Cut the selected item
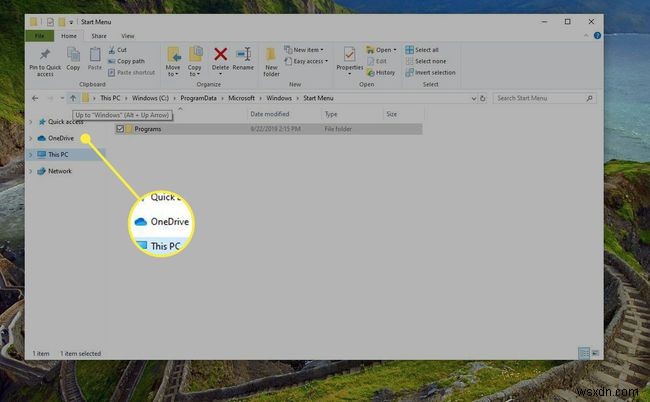The image size is (650, 402). coord(118,50)
